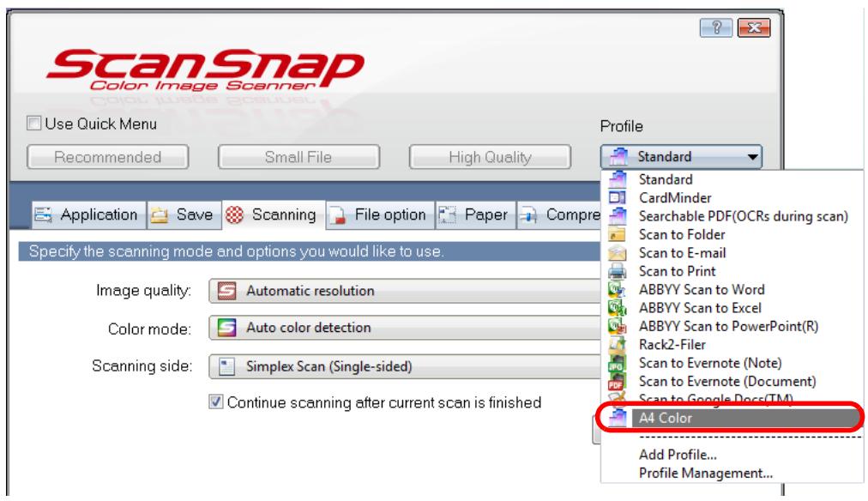Click the Evernote (Note) JPG icon

pyautogui.click(x=618, y=363)
